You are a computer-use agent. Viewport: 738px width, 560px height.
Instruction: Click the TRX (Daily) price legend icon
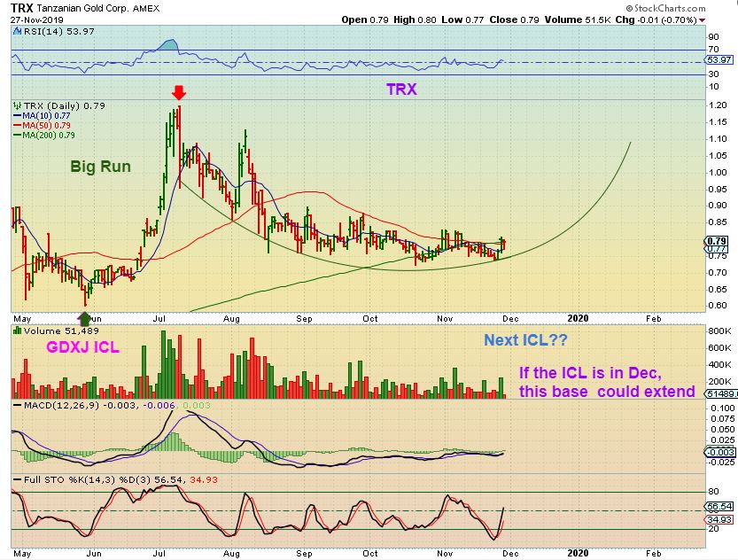(17, 105)
